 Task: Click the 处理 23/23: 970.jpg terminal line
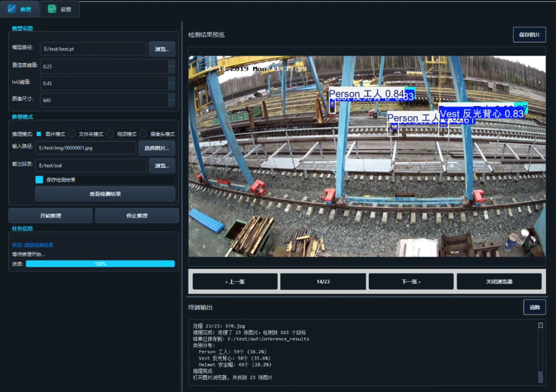(x=219, y=326)
